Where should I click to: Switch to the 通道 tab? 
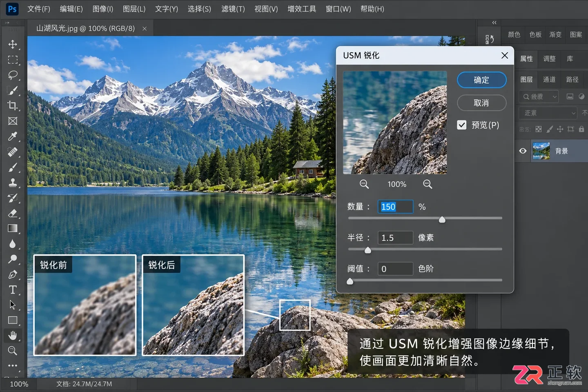coord(549,79)
